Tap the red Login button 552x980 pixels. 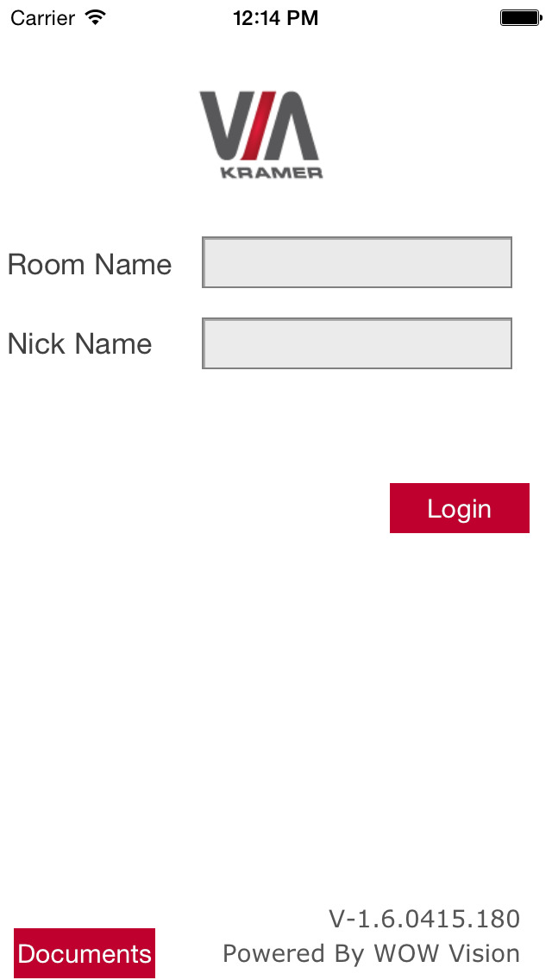pos(460,508)
